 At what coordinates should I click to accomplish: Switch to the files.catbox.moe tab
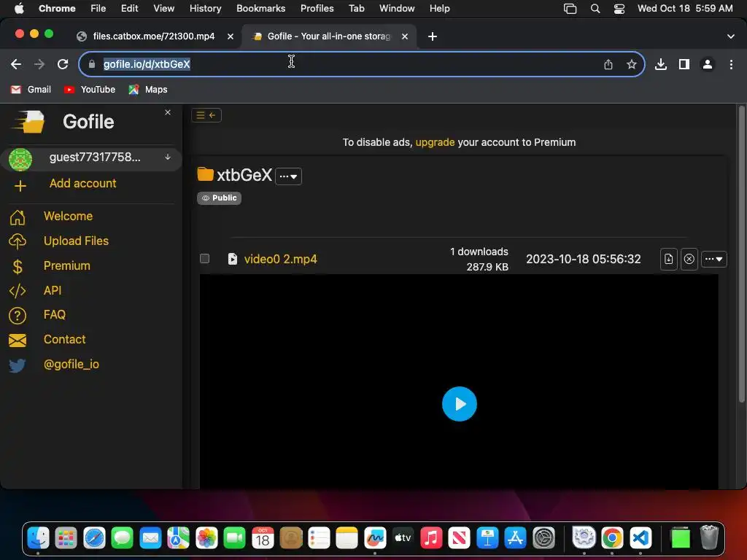click(153, 36)
